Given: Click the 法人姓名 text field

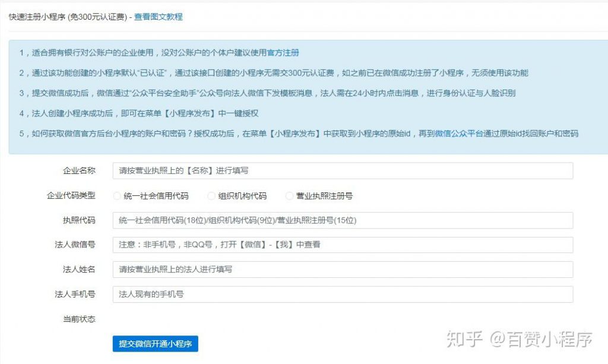Looking at the screenshot, I should (x=343, y=270).
